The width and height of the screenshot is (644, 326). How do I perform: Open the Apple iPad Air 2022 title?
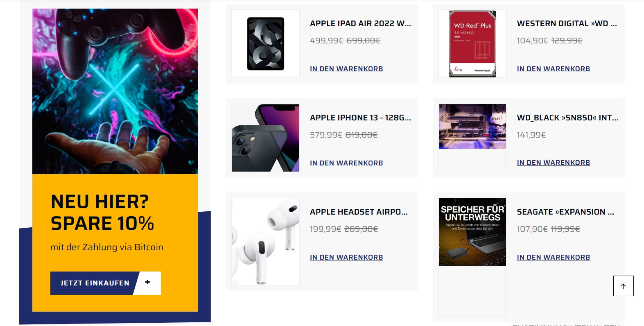(x=361, y=23)
